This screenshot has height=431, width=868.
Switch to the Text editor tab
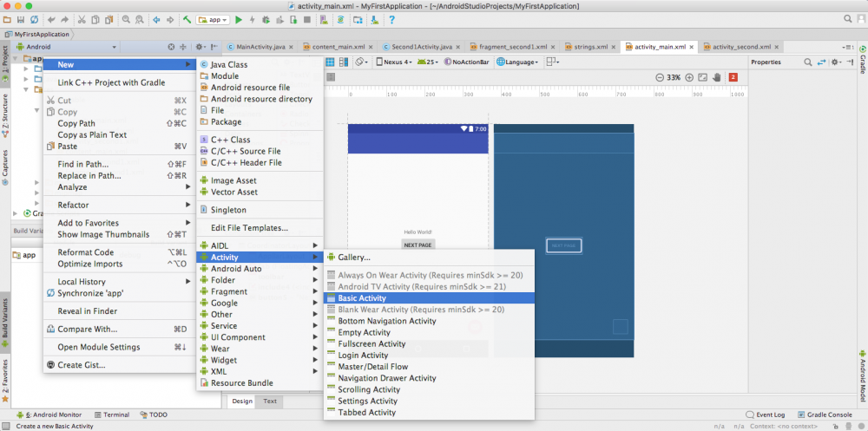pyautogui.click(x=270, y=401)
